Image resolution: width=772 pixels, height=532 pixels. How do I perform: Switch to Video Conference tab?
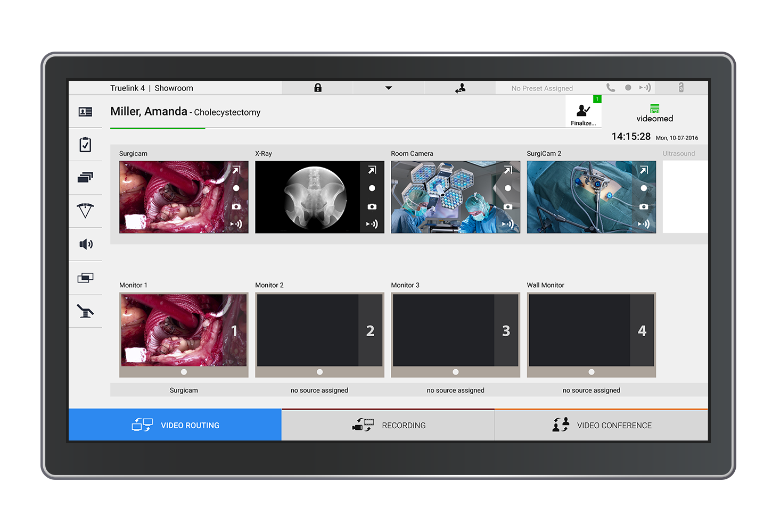pos(602,425)
